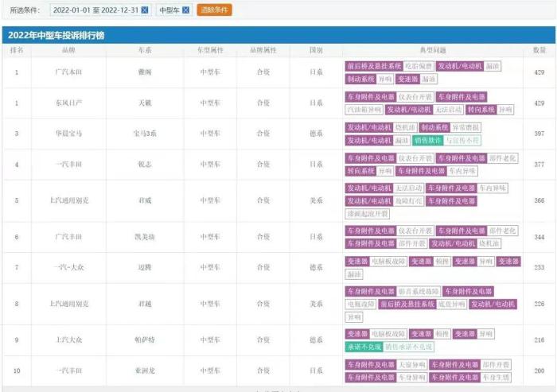This screenshot has width=557, height=392.
Task: Select the 帕萨特 car series
Action: click(x=145, y=340)
